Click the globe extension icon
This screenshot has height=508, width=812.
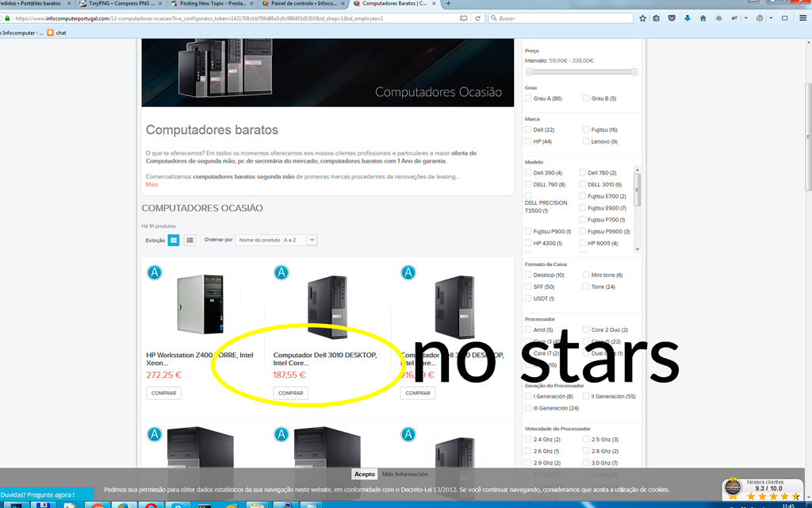[760, 18]
